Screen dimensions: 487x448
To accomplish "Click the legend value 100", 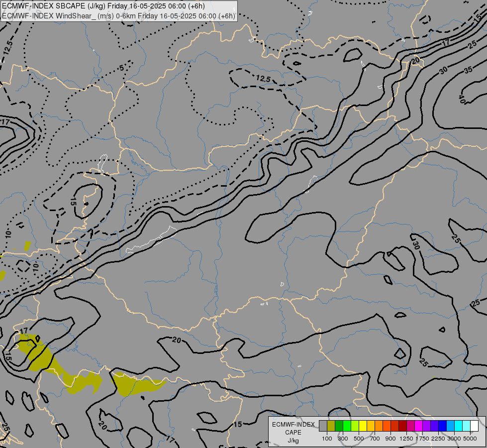I will pos(327,439).
